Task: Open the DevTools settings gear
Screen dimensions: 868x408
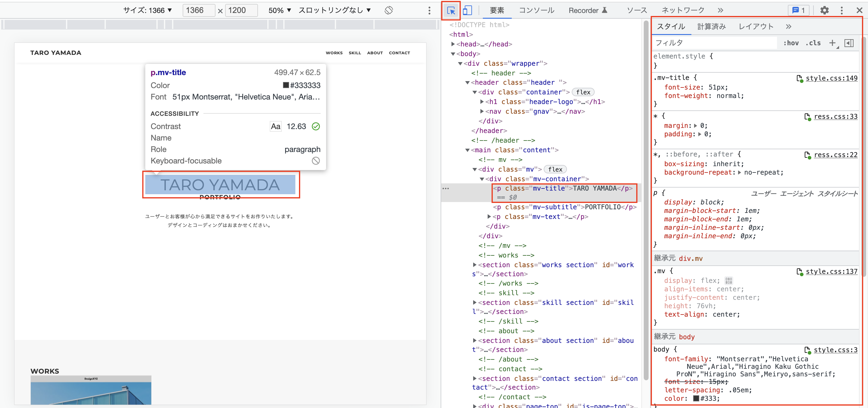Action: pyautogui.click(x=824, y=11)
